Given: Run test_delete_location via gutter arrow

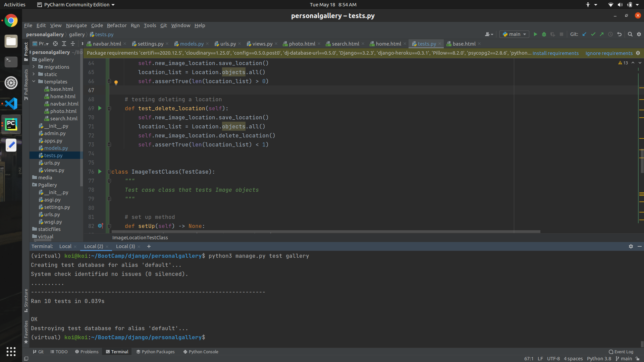Looking at the screenshot, I should (x=100, y=108).
